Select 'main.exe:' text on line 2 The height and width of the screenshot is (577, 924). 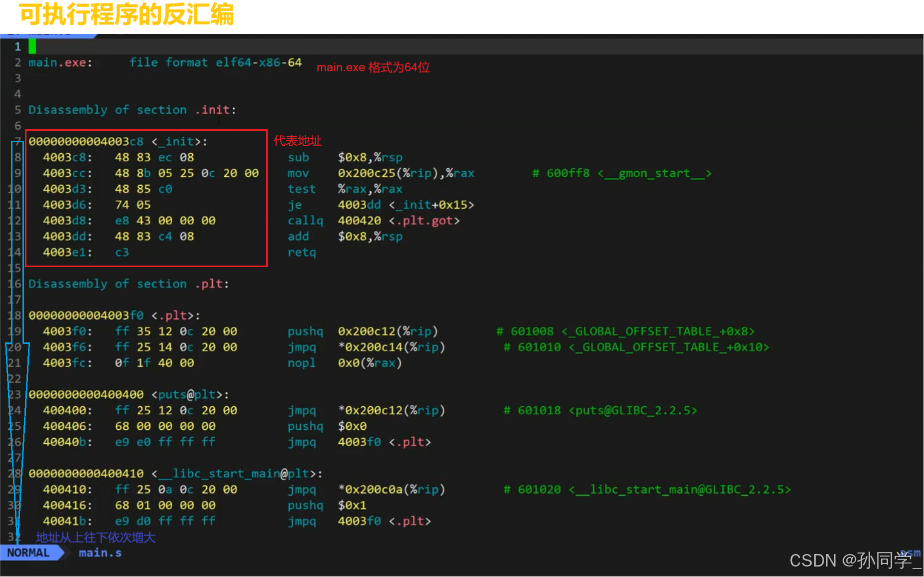(x=60, y=62)
